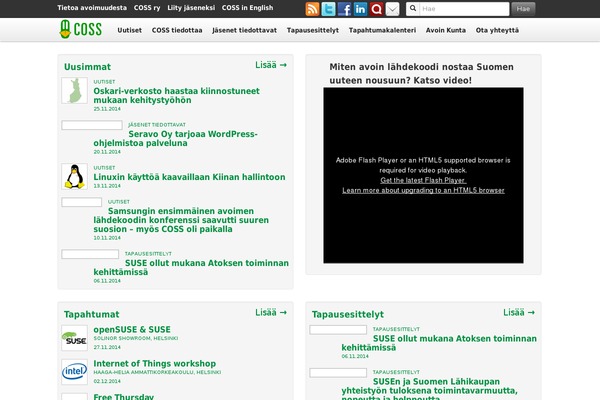This screenshot has height=400, width=600.
Task: Click Lisää link in Tapahtumat section
Action: (271, 312)
